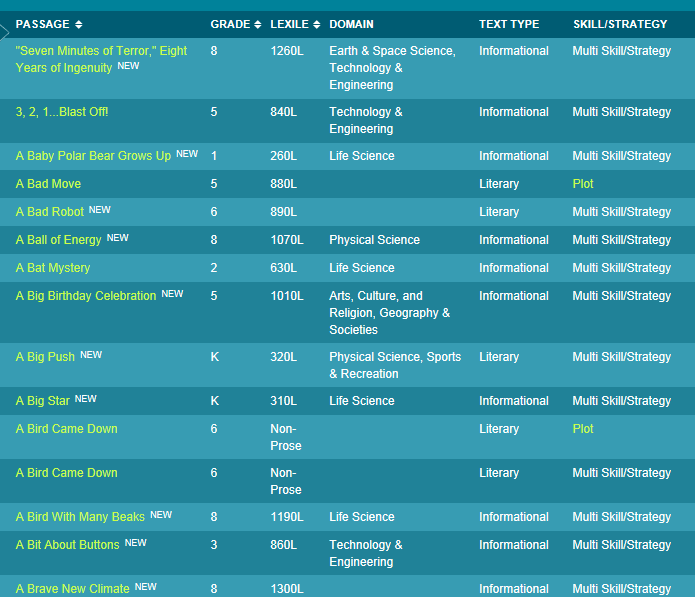This screenshot has height=597, width=695.
Task: Open the "A Bad Move" passage
Action: coord(48,184)
